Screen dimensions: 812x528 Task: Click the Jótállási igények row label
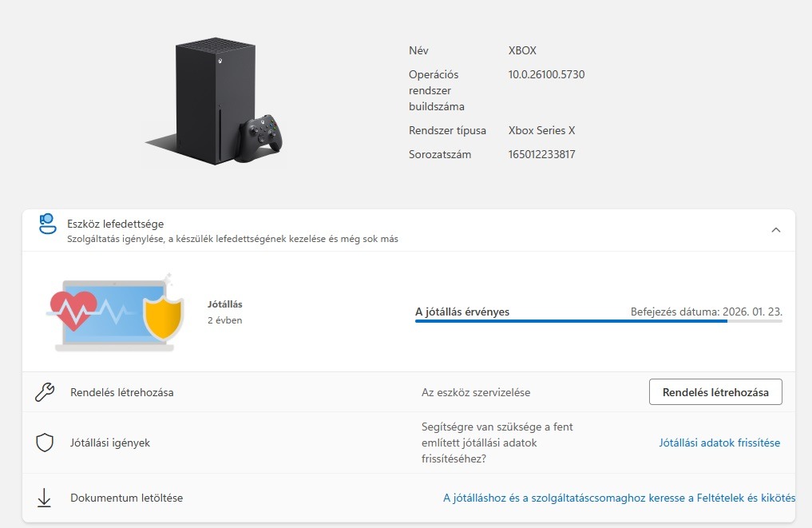[110, 443]
